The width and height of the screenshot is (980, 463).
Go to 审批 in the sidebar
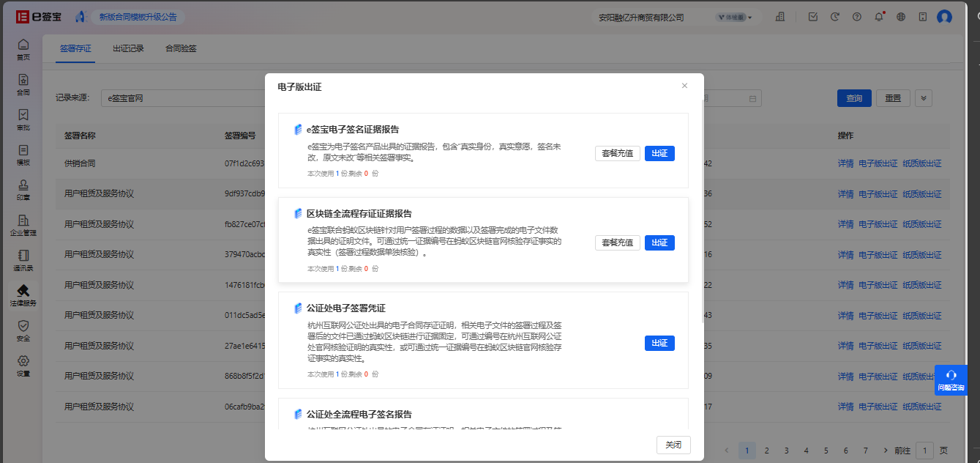tap(23, 119)
